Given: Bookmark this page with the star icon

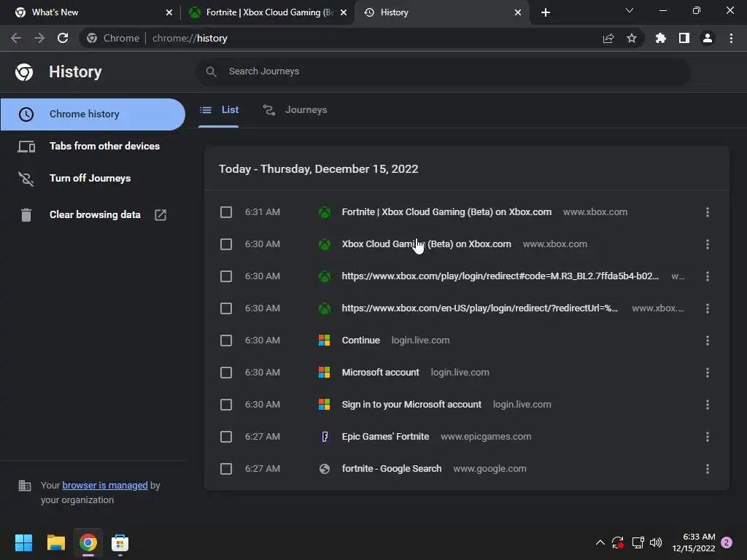Looking at the screenshot, I should (632, 38).
